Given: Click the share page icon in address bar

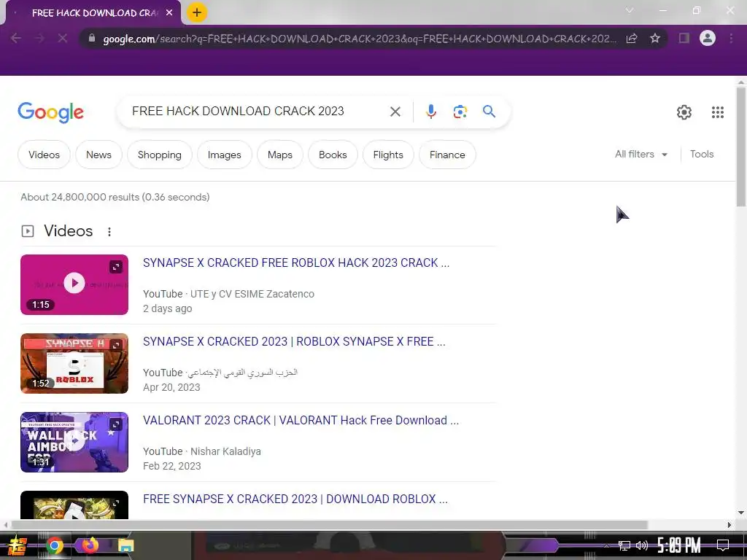Looking at the screenshot, I should (x=632, y=38).
